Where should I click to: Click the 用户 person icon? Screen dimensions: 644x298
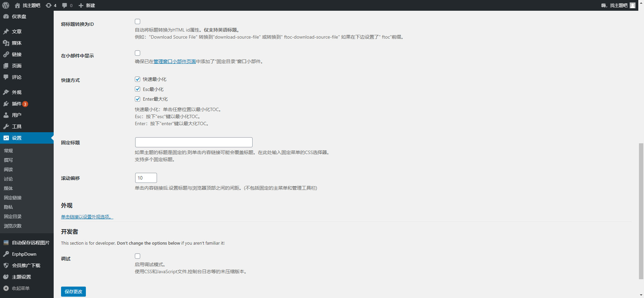(6, 115)
